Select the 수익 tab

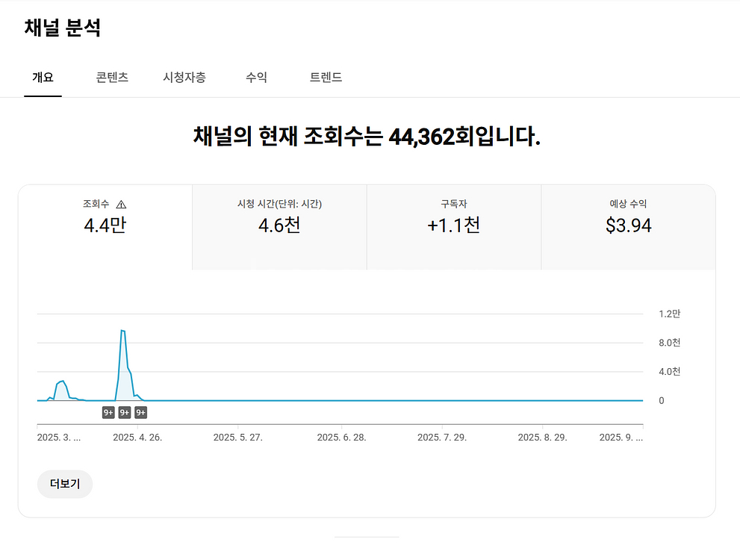point(256,78)
